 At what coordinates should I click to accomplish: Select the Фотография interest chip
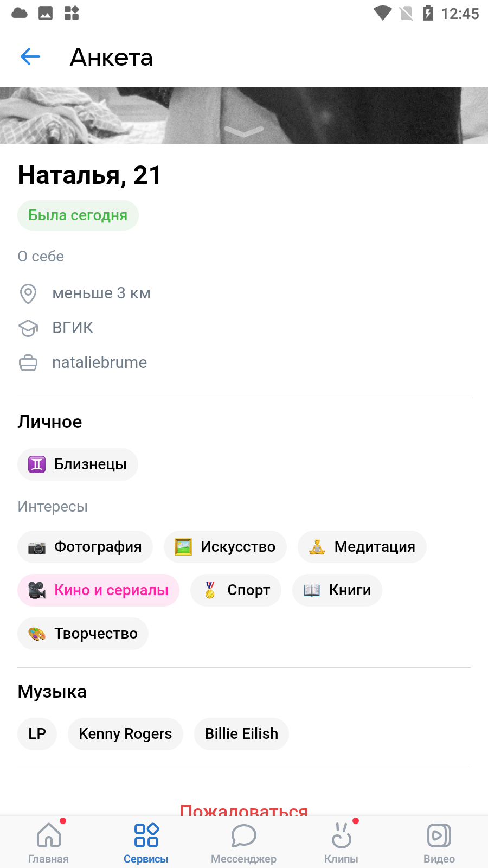pyautogui.click(x=85, y=547)
